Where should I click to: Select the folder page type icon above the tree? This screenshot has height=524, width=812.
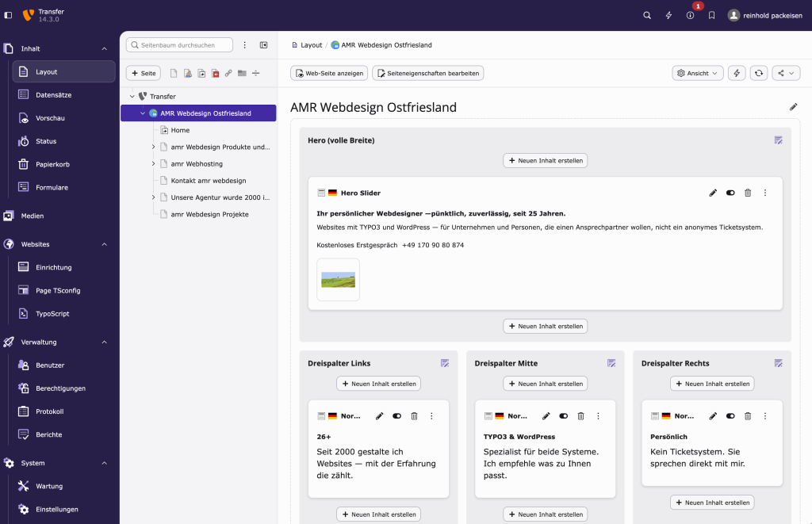(242, 73)
